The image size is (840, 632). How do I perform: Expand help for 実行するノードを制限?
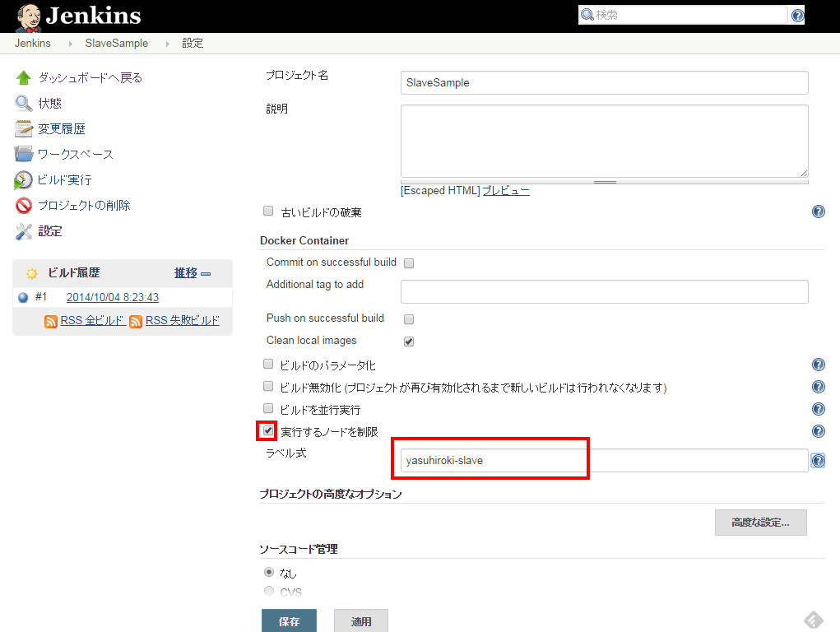818,430
